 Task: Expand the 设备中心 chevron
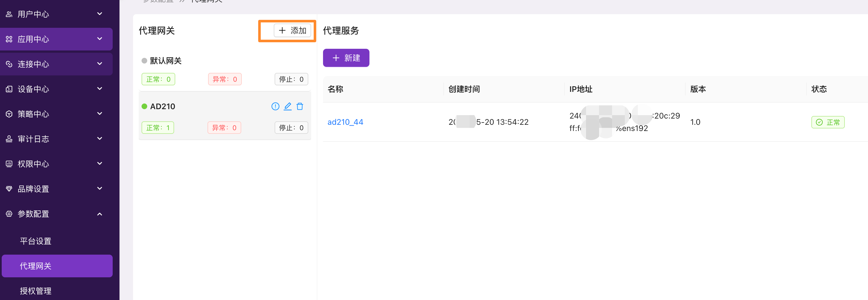click(x=100, y=89)
